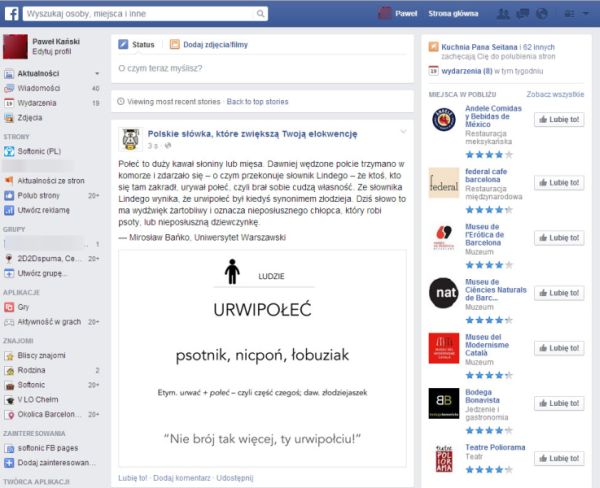Click Aktualności ze stron megaphone icon
Viewport: 600px width, 488px height.
(x=9, y=181)
